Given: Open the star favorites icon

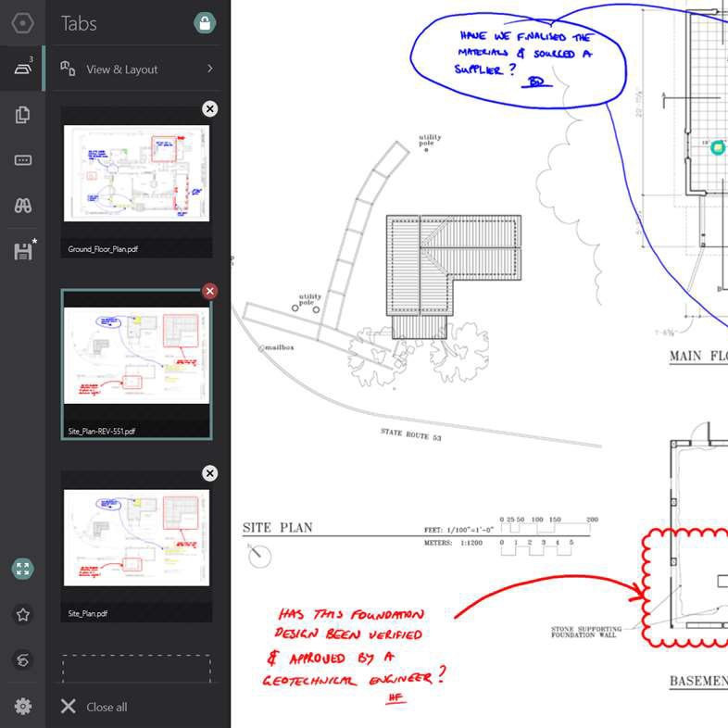Looking at the screenshot, I should [x=22, y=614].
